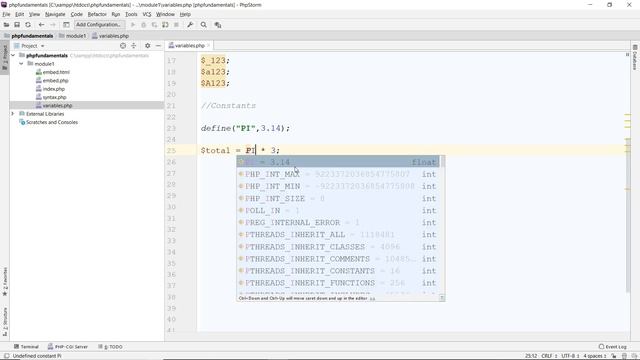Open the Run menu
The width and height of the screenshot is (640, 360).
coord(116,14)
